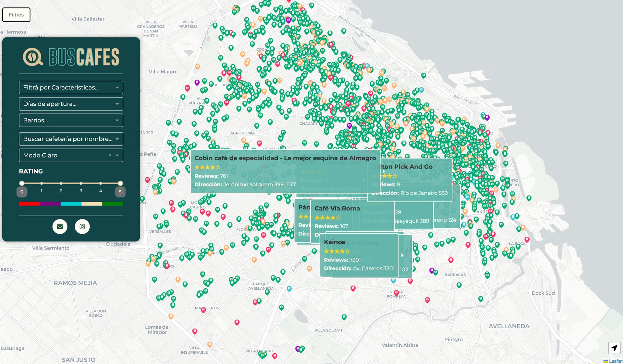Open the Leaflet attribution link
This screenshot has width=623, height=364.
tap(616, 361)
